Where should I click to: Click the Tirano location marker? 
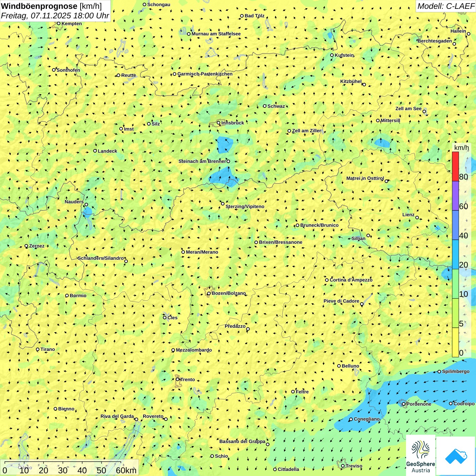coord(38,349)
